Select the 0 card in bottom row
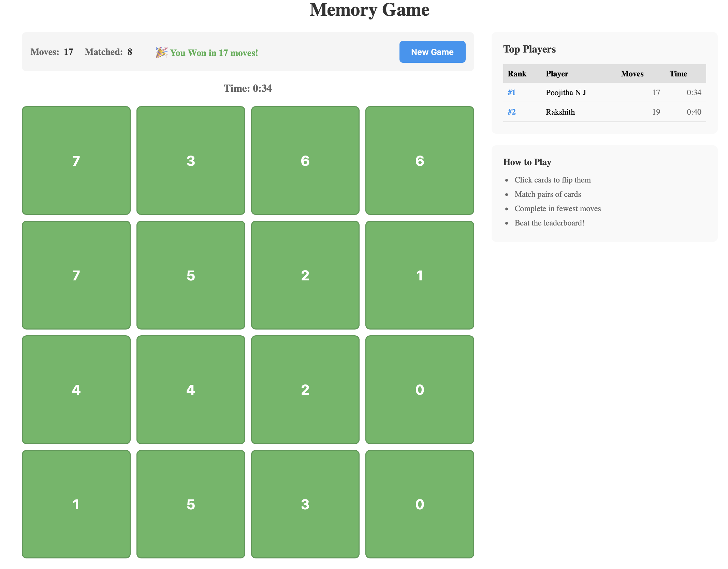 click(x=420, y=505)
